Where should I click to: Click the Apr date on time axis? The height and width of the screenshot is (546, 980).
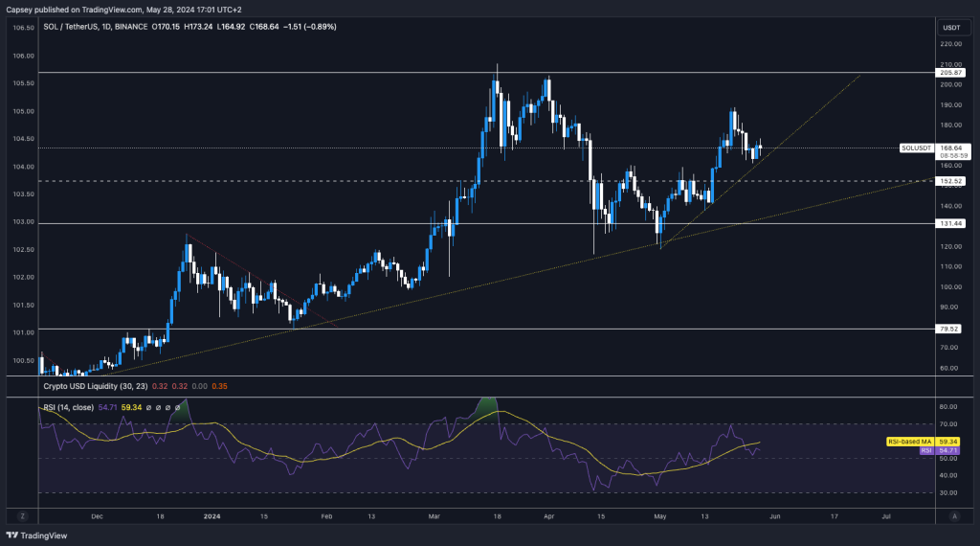pos(548,516)
